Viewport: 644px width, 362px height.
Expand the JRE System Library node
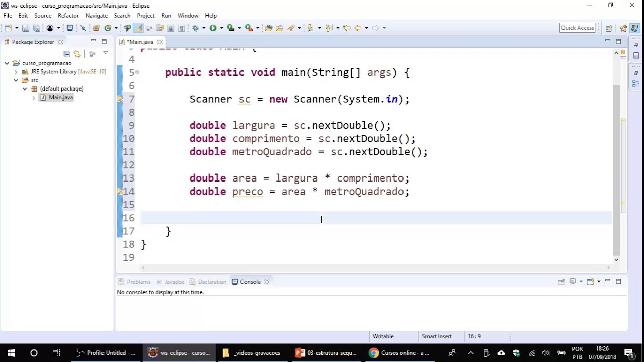click(x=16, y=72)
